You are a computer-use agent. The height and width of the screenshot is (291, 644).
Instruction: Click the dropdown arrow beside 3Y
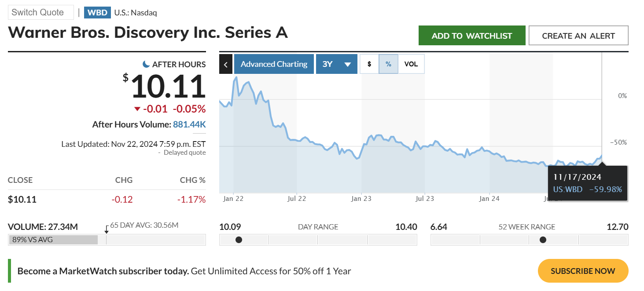pyautogui.click(x=347, y=65)
